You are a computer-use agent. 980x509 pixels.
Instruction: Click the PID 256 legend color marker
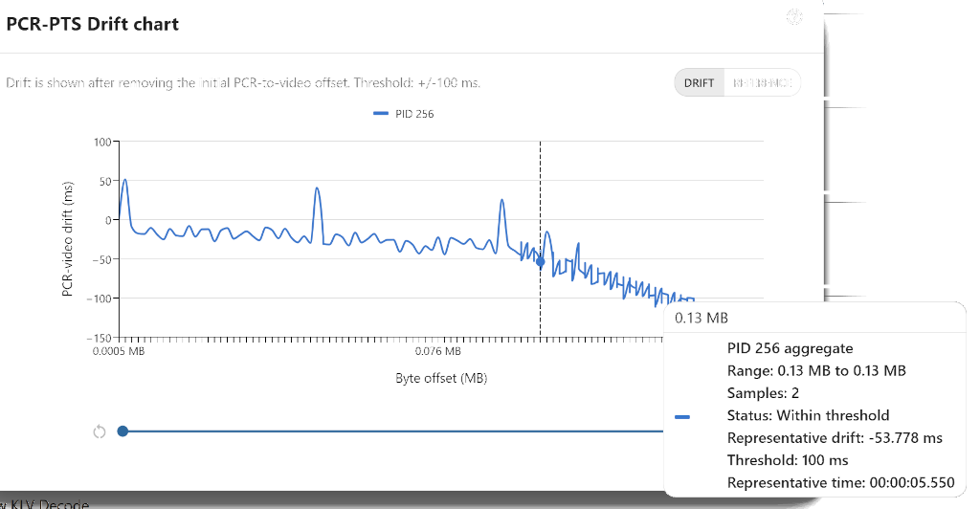point(379,114)
